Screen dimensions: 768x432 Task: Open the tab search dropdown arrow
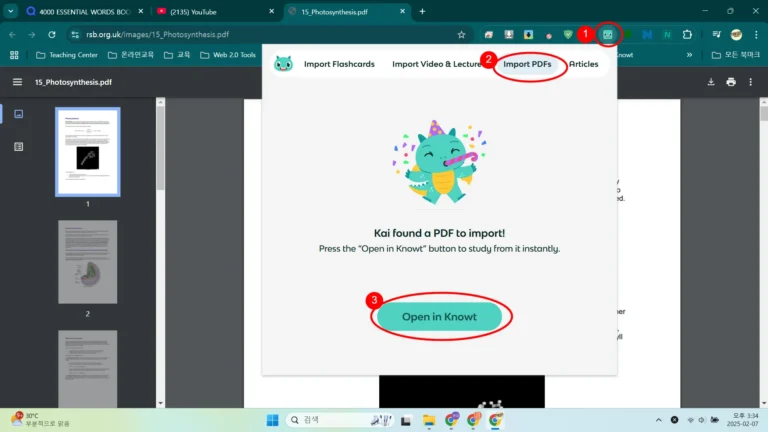[x=10, y=11]
